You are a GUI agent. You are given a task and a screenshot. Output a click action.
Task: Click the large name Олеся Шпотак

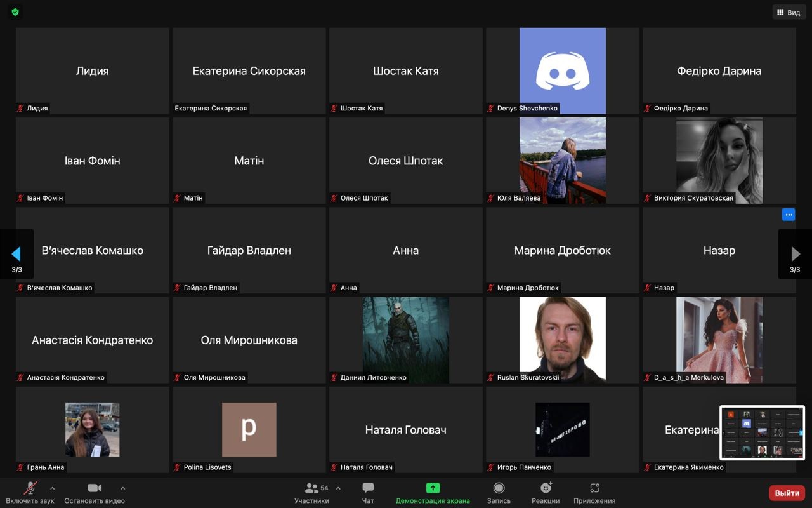(x=406, y=161)
